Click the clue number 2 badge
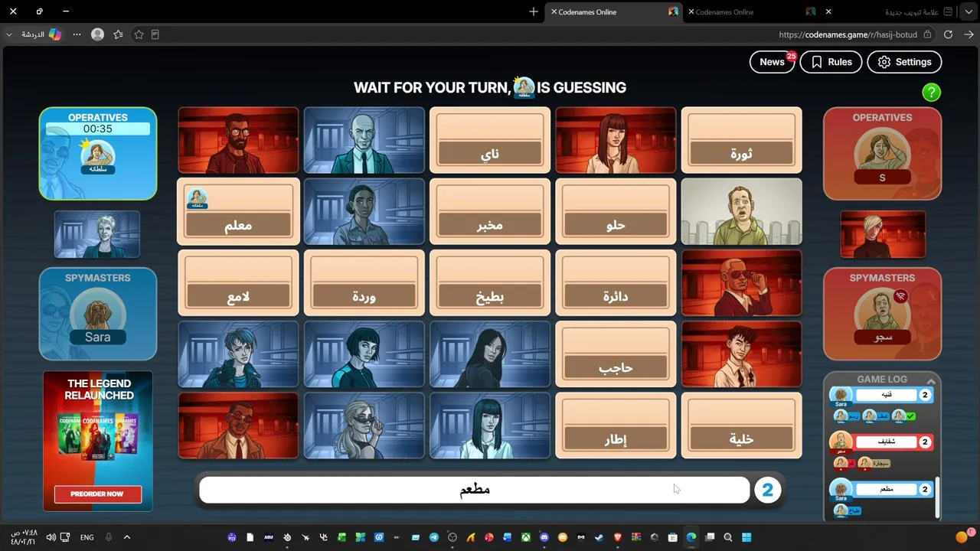Viewport: 980px width, 551px height. coord(767,491)
